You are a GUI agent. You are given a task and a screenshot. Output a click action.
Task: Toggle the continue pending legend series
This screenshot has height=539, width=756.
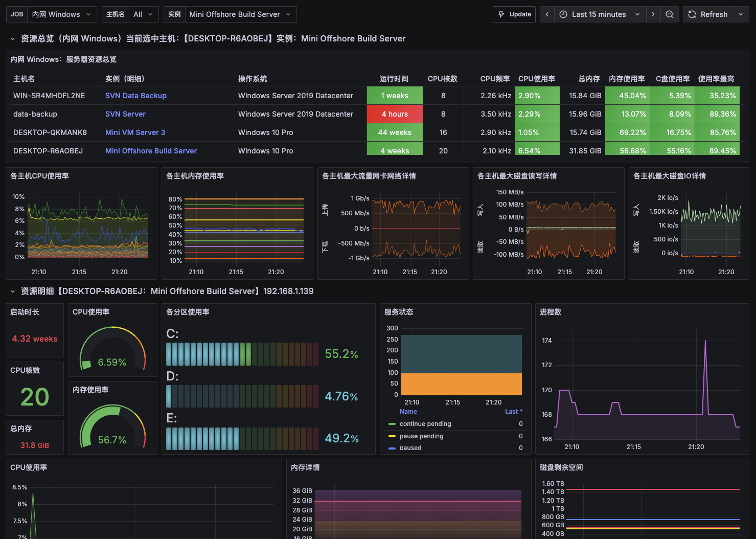pyautogui.click(x=425, y=424)
